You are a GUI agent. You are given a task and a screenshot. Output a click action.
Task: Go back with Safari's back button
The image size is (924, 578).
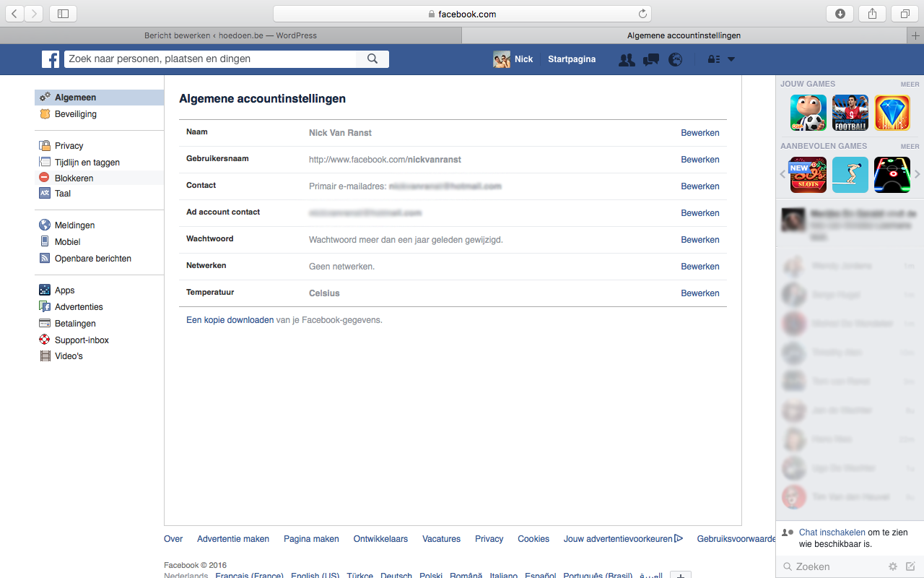14,14
